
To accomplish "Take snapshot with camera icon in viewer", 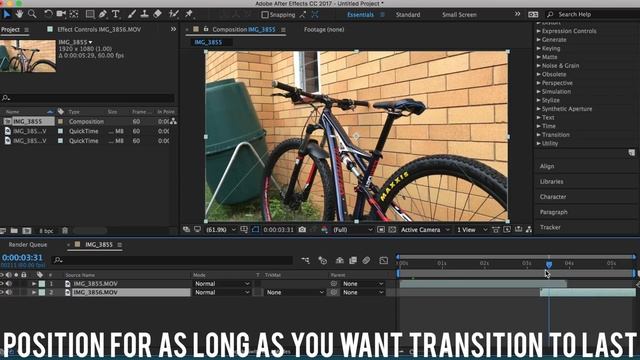I will tap(302, 229).
